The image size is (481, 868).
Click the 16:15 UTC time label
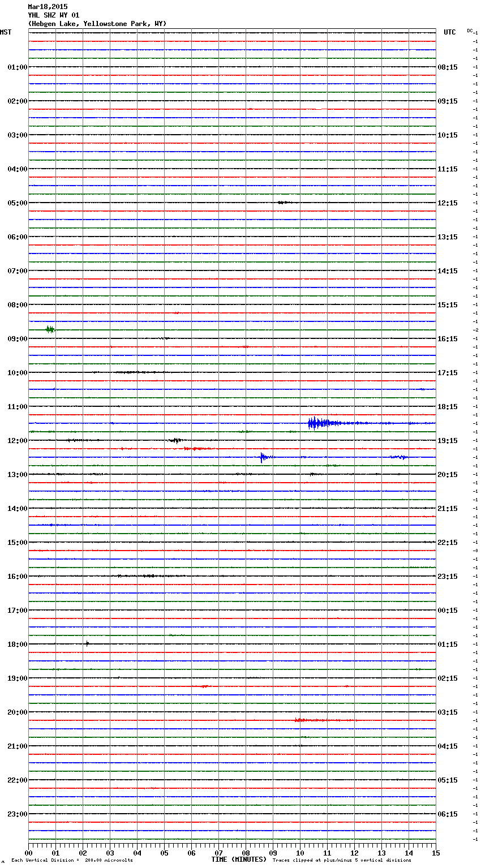click(x=448, y=339)
